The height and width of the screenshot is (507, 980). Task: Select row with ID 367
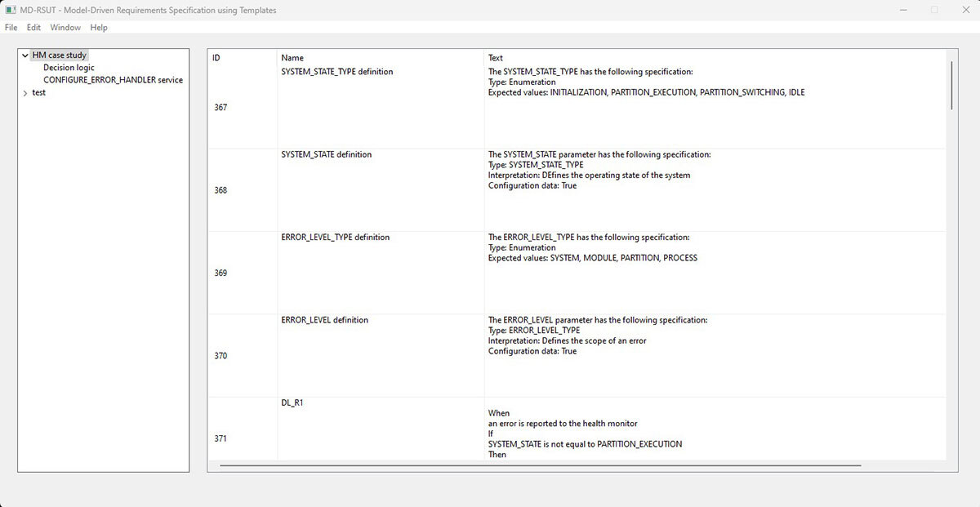(x=220, y=108)
